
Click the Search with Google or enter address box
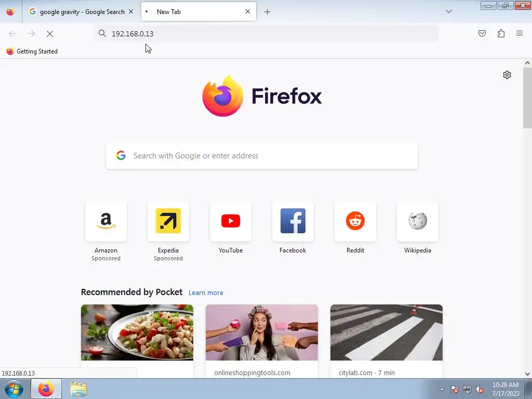pyautogui.click(x=262, y=156)
